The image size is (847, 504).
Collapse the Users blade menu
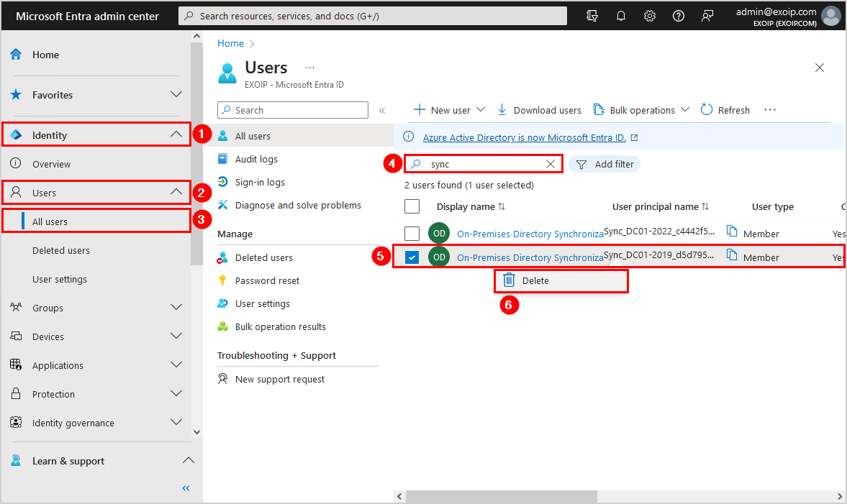tap(382, 110)
